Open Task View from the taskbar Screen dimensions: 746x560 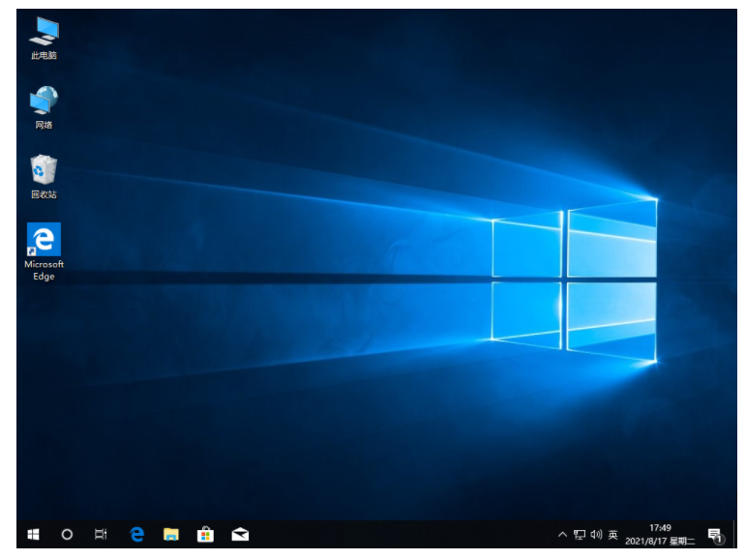101,534
